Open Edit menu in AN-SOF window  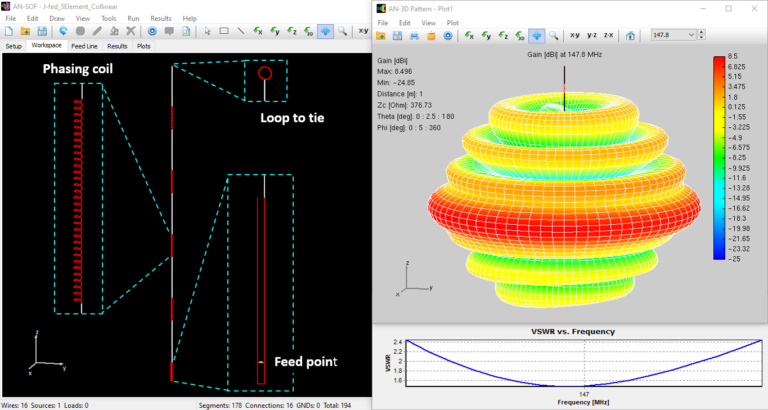pyautogui.click(x=32, y=18)
